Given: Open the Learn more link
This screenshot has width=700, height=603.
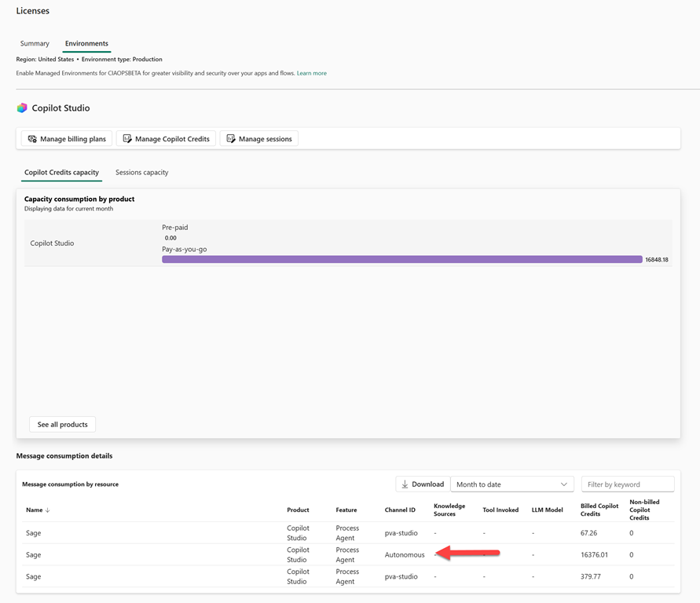Looking at the screenshot, I should coord(312,73).
